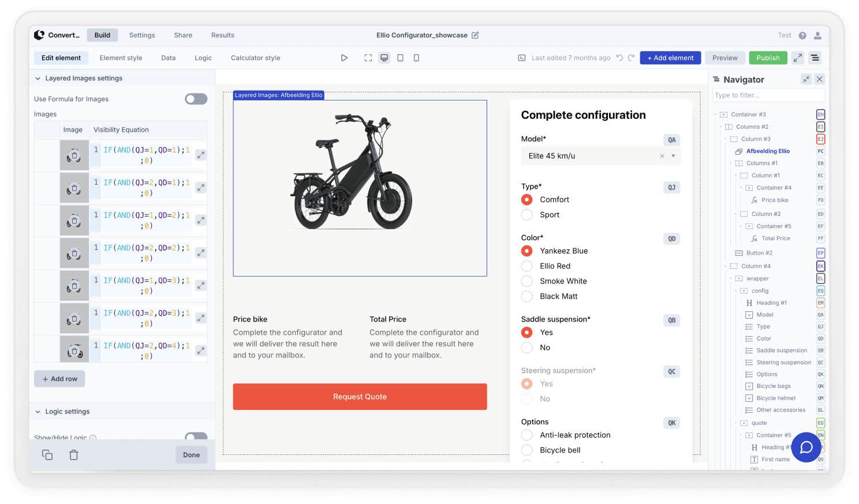Open the user account icon
The image size is (859, 504).
pyautogui.click(x=818, y=35)
